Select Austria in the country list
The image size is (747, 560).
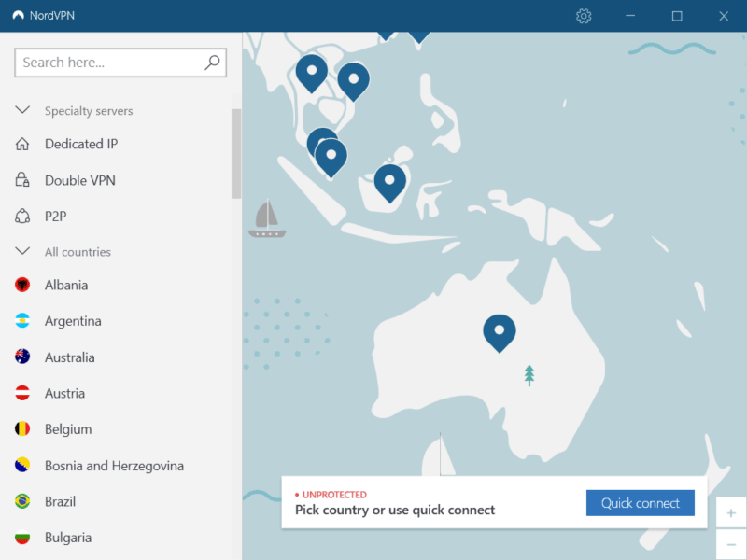pyautogui.click(x=64, y=393)
